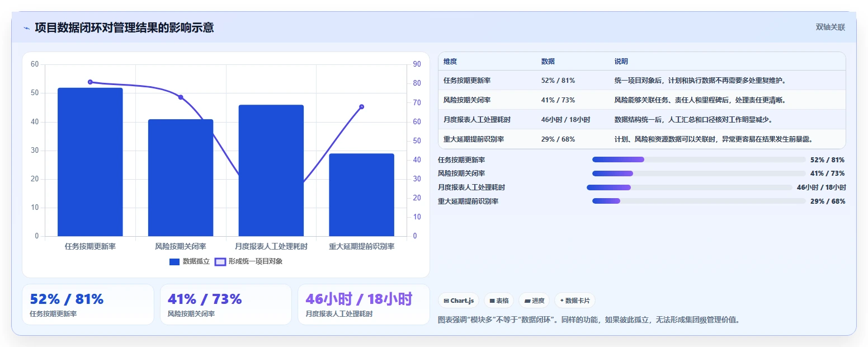Toggle the 形成统一项目对象 legend item
This screenshot has width=868, height=347.
[248, 261]
